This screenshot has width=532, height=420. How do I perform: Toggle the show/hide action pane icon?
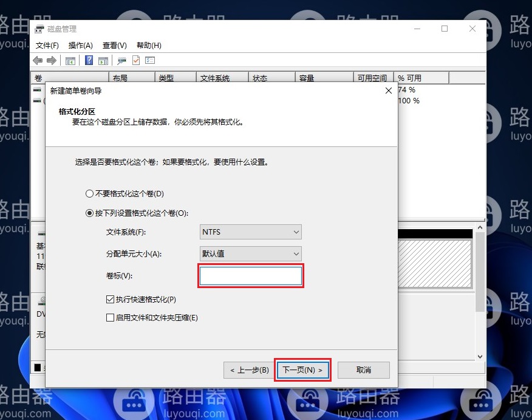tap(103, 61)
